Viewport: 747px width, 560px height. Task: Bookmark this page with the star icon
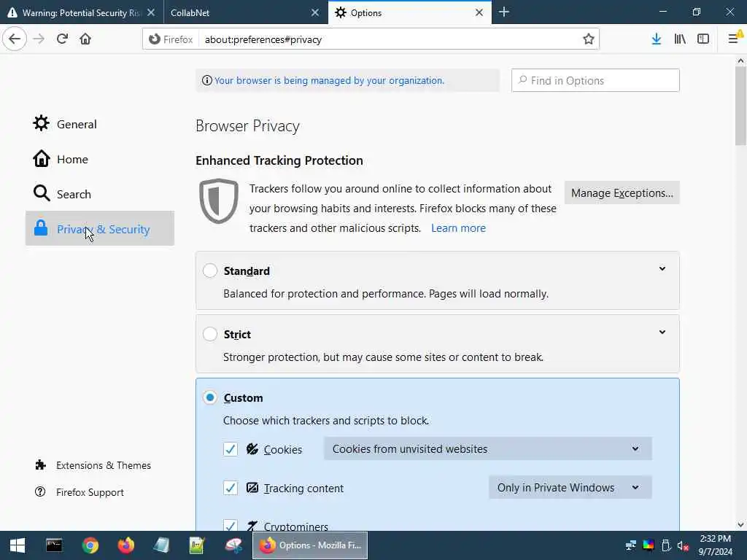589,39
